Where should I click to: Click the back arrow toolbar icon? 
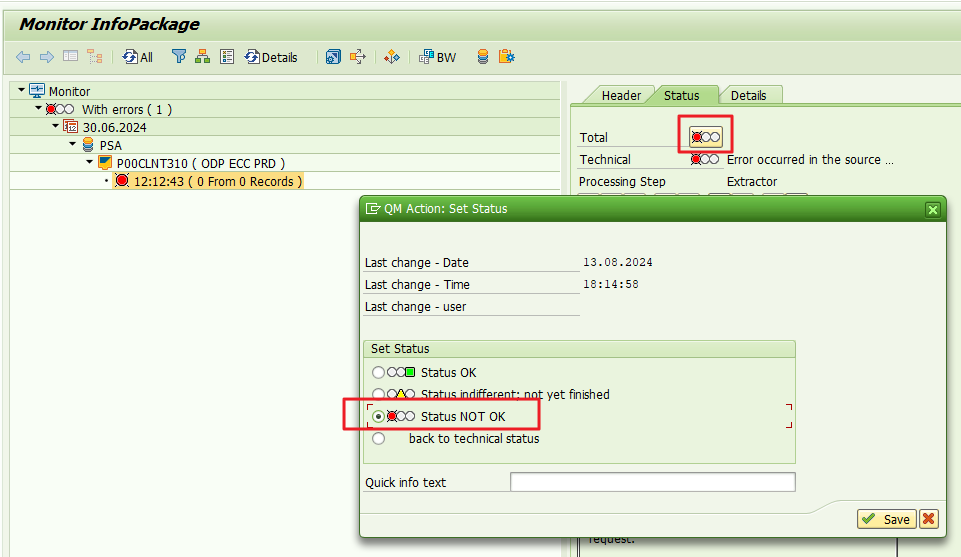[23, 57]
